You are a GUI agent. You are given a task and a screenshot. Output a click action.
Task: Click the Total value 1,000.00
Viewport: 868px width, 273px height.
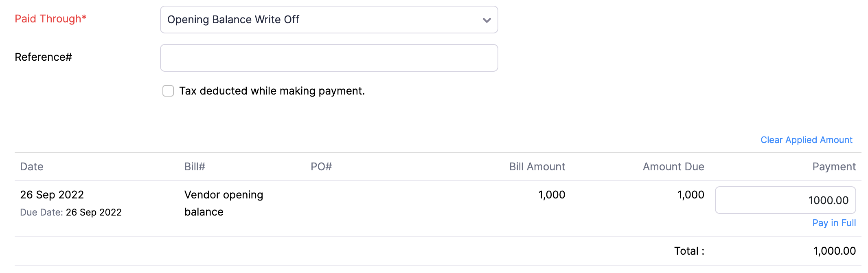(834, 251)
